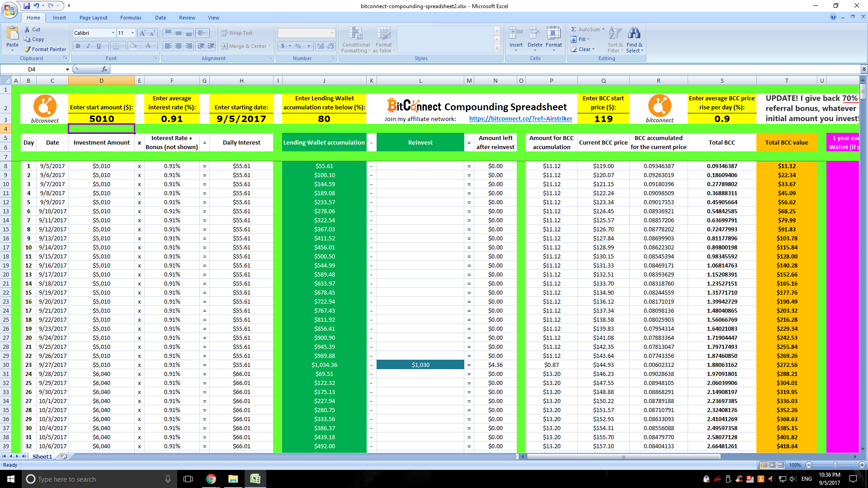Click column D header
The width and height of the screenshot is (868, 488).
[101, 80]
